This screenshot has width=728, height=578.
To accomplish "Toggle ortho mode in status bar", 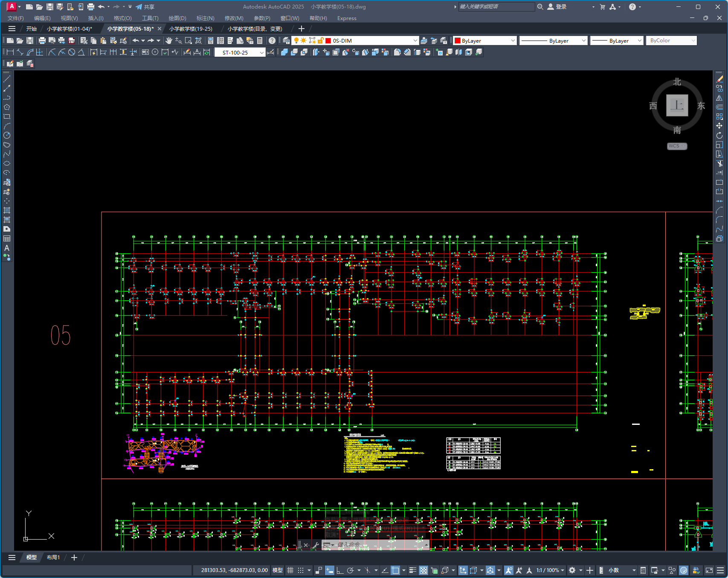I will coord(340,570).
